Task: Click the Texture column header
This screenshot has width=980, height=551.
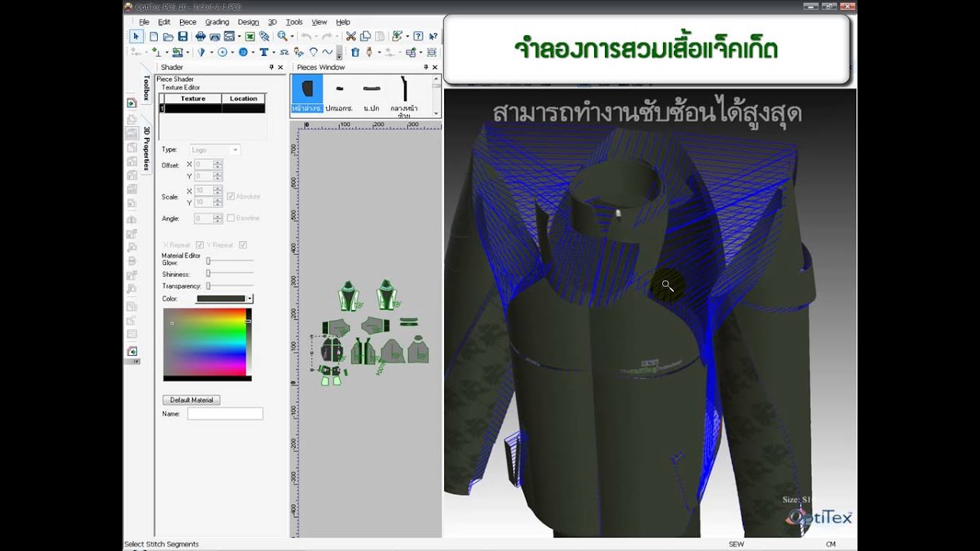Action: point(193,99)
